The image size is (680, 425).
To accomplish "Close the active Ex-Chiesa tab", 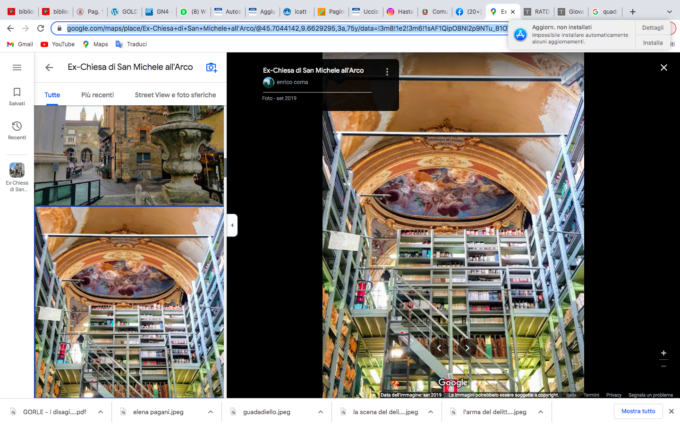I will point(513,12).
